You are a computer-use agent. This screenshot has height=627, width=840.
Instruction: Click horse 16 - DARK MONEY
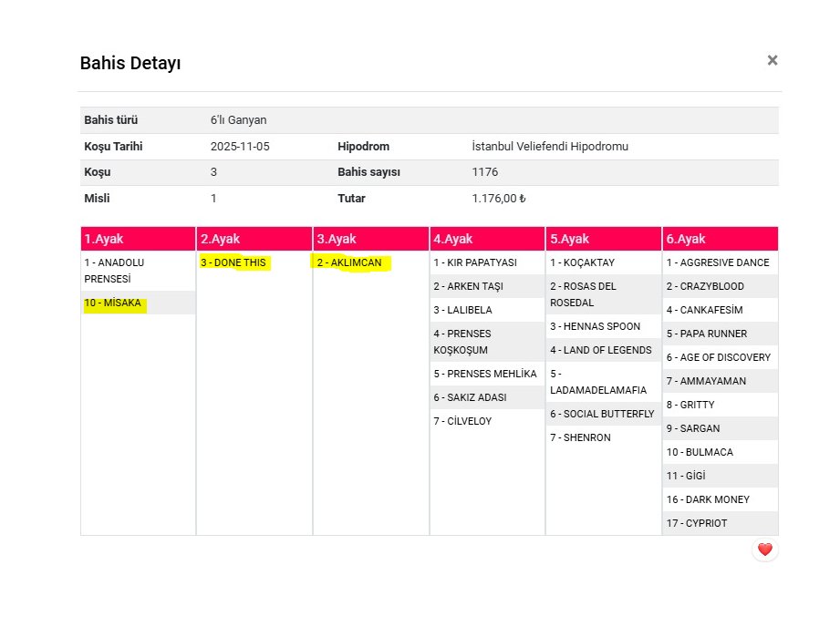(721, 499)
